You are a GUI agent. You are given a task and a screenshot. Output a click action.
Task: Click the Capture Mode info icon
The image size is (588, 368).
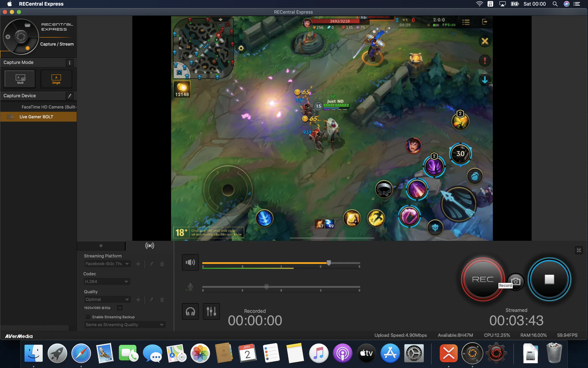point(70,63)
